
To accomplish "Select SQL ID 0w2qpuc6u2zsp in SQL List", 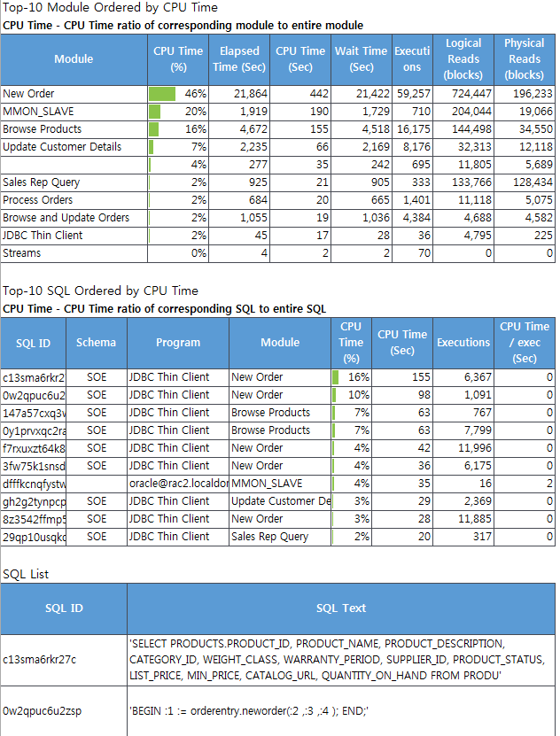I will tap(43, 711).
